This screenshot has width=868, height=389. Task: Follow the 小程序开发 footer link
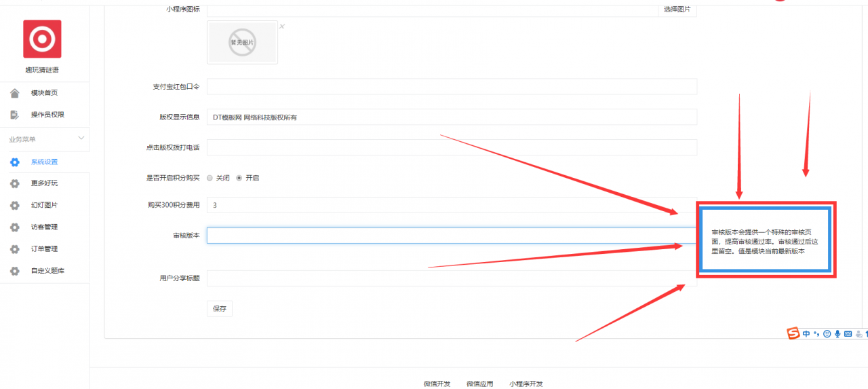pos(526,384)
